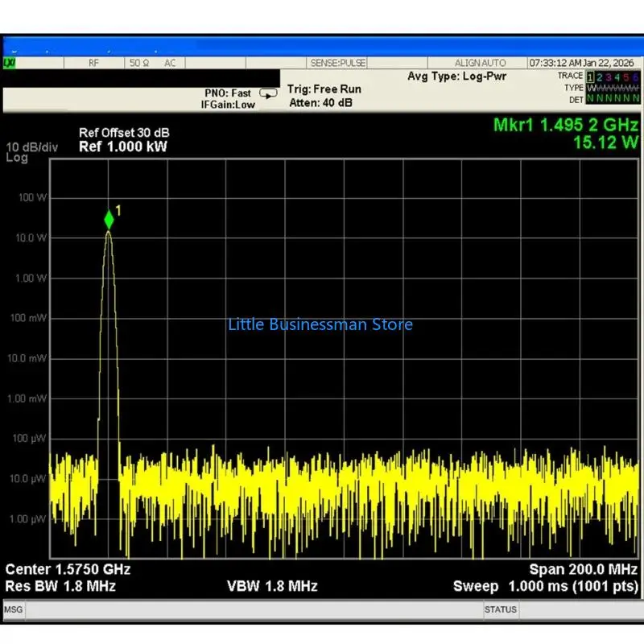Click the VBW 1.8 MHz annotation
This screenshot has height=644, width=644.
(x=272, y=586)
